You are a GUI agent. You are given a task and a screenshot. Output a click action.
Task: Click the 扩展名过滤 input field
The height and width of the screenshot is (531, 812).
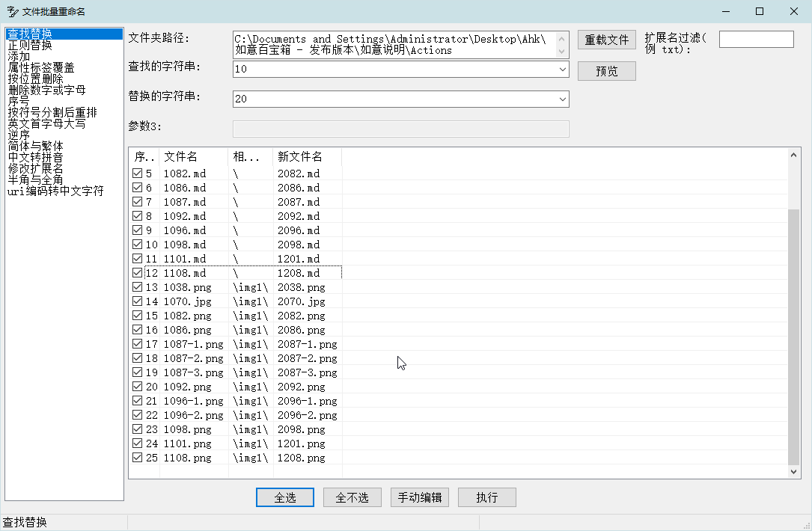tap(756, 40)
